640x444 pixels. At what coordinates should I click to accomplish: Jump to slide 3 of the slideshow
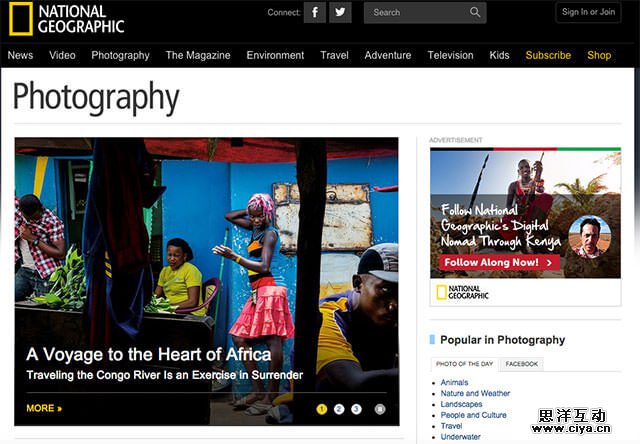click(356, 409)
